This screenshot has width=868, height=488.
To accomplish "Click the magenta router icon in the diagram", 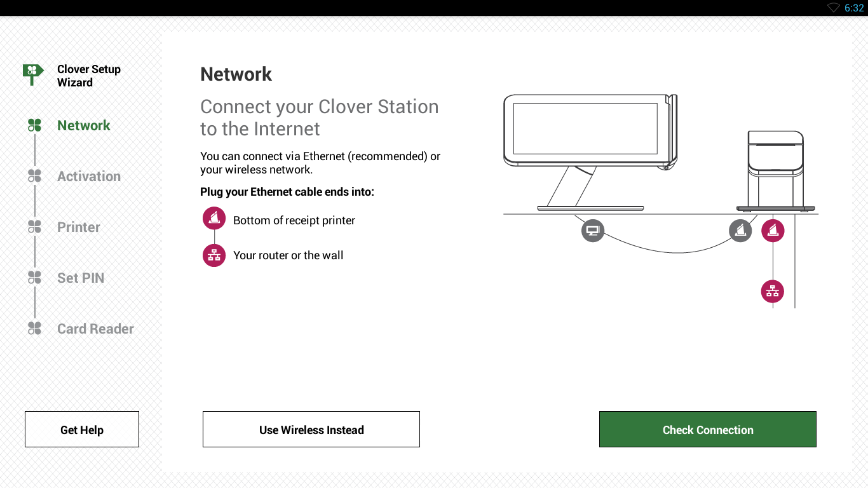I will coord(772,292).
